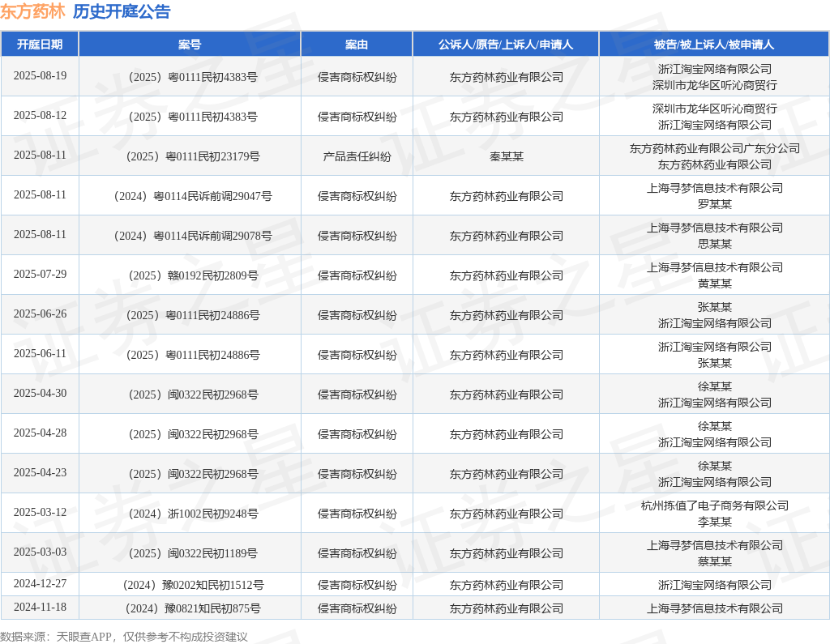This screenshot has width=830, height=644.
Task: Click plaintiff in the 2024-11-18 row
Action: (x=507, y=608)
